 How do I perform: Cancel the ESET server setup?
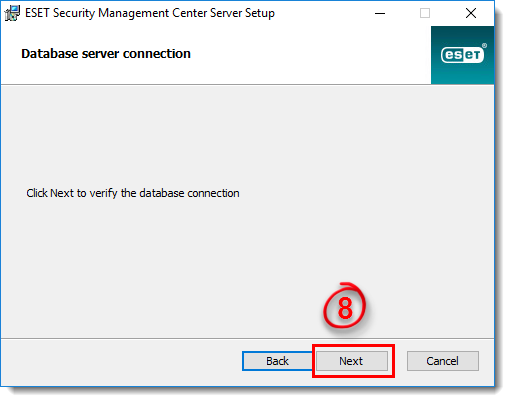443,361
